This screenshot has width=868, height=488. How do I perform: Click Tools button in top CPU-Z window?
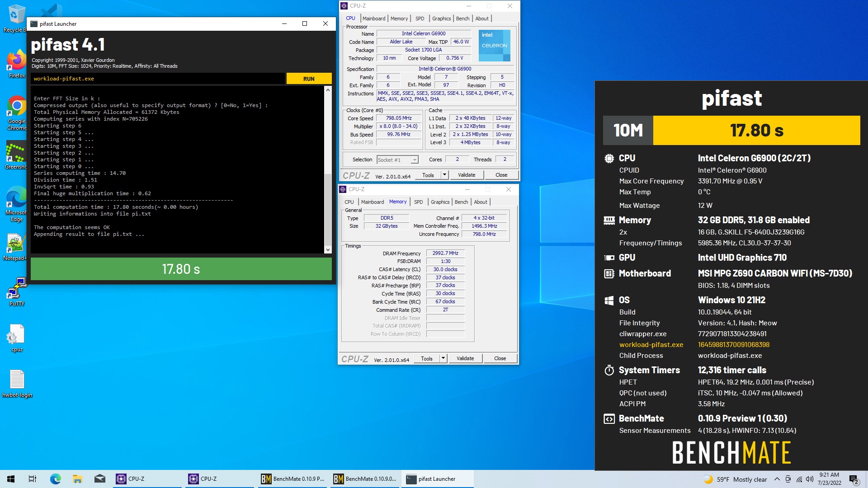coord(428,175)
